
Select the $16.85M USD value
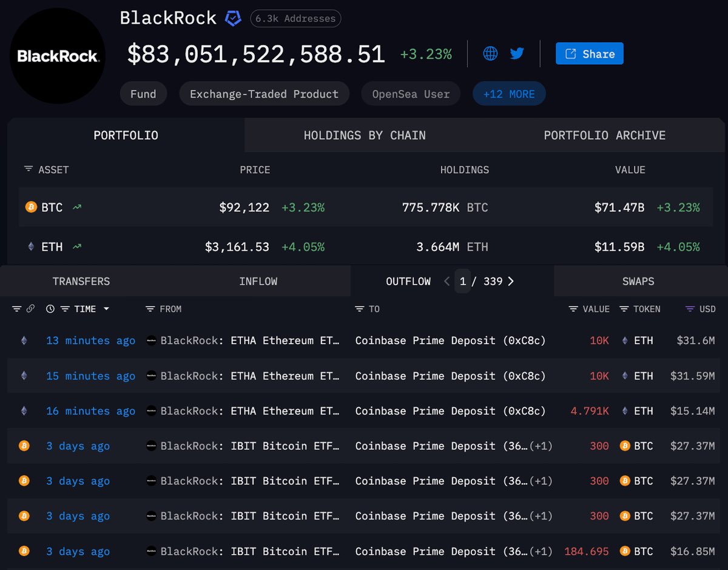[692, 551]
